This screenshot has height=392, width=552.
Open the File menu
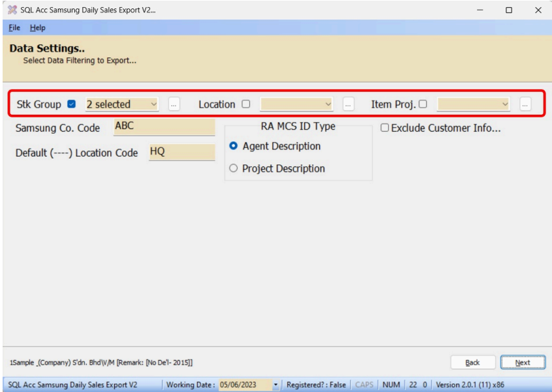coord(14,28)
